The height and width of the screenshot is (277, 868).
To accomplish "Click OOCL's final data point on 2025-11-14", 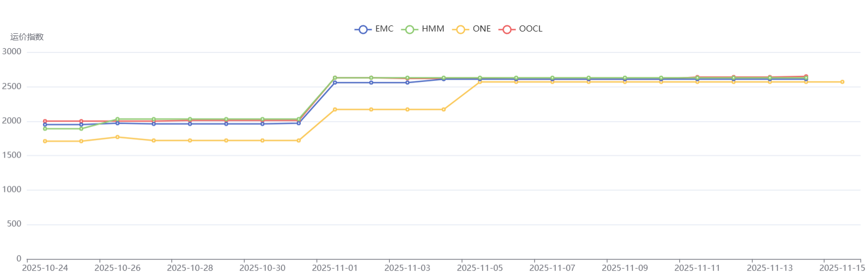I will point(806,76).
